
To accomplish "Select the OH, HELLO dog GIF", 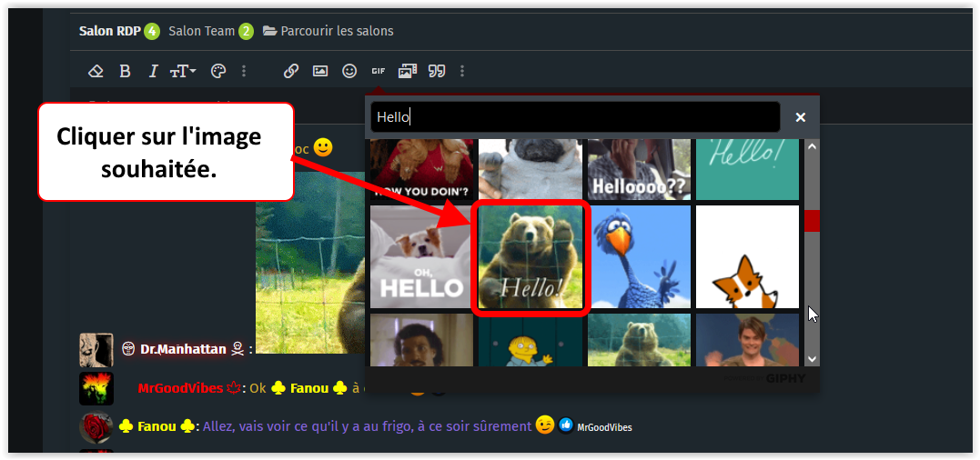I will tap(421, 257).
